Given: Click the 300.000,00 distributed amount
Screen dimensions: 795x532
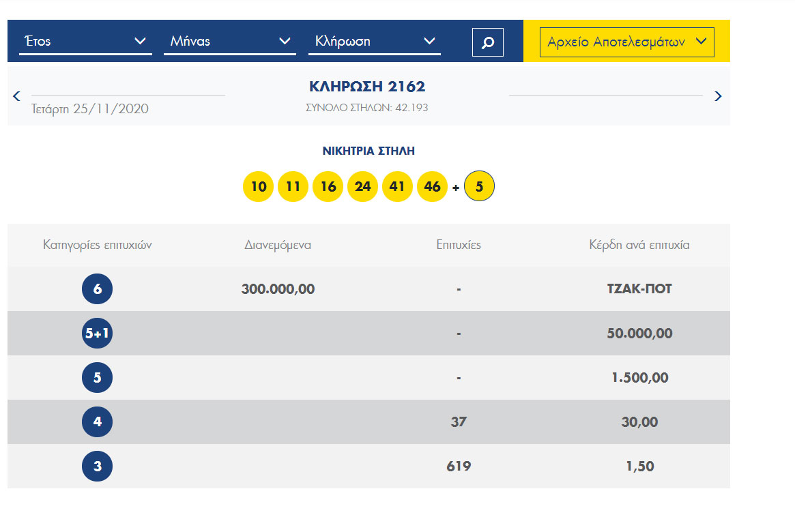Looking at the screenshot, I should (278, 289).
